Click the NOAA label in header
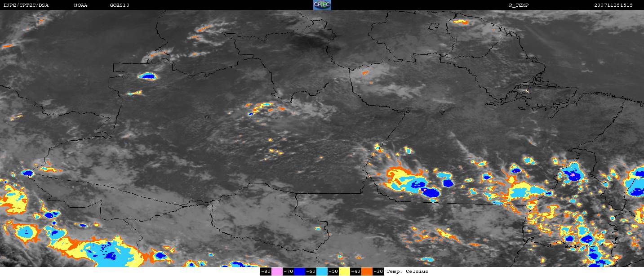This screenshot has height=276, width=644. pos(80,5)
